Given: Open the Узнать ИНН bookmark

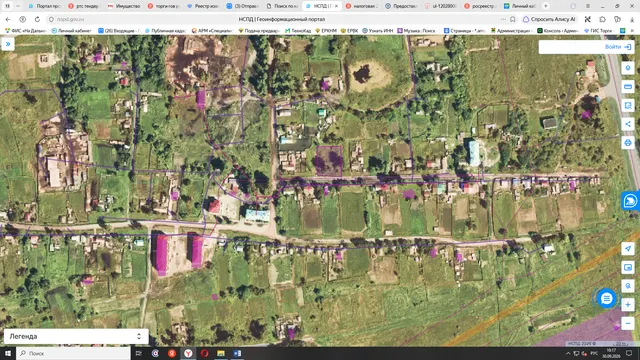Looking at the screenshot, I should tap(377, 31).
